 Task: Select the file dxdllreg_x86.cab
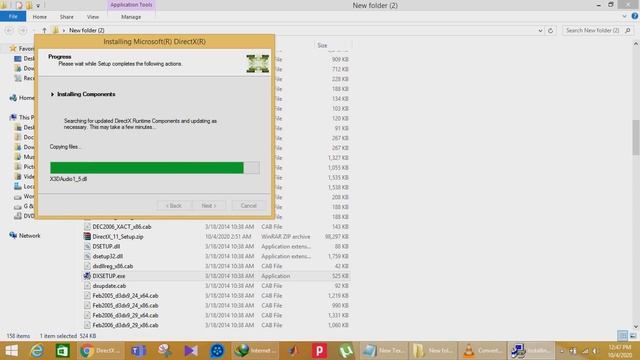tap(113, 266)
